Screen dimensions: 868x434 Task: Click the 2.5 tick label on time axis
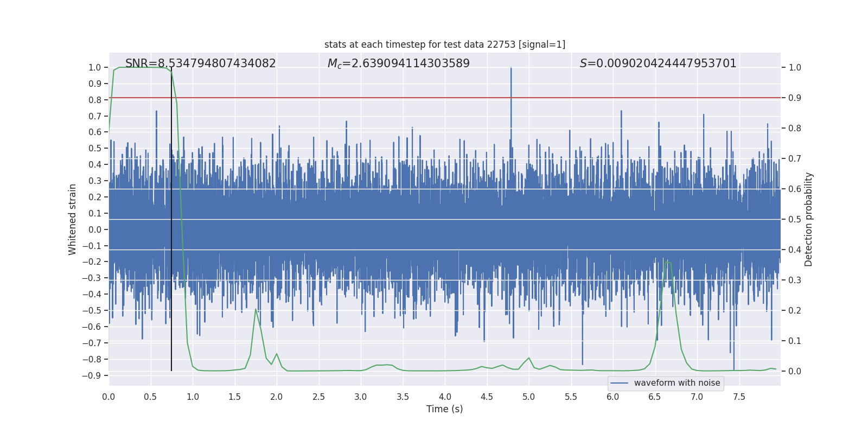click(x=318, y=397)
